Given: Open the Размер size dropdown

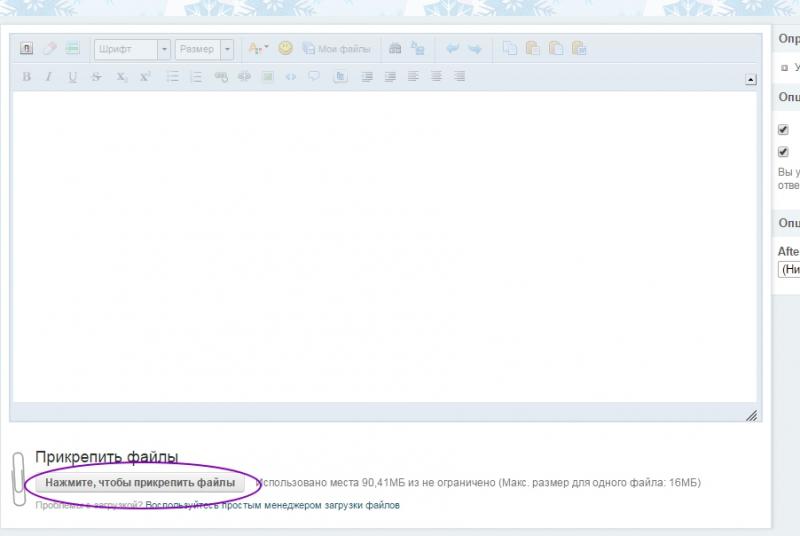Looking at the screenshot, I should pos(204,49).
